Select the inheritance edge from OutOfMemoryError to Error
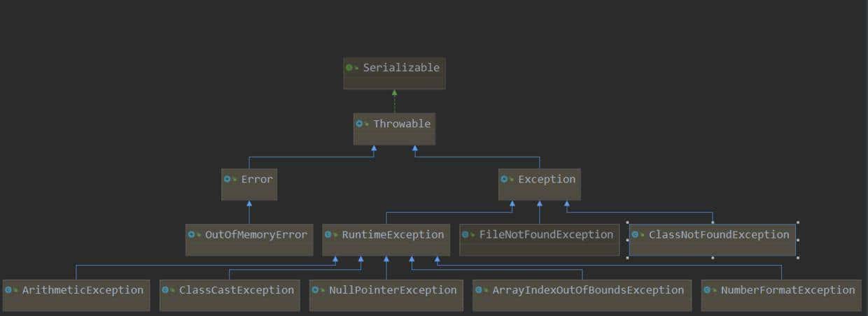Image resolution: width=868 pixels, height=316 pixels. point(248,213)
